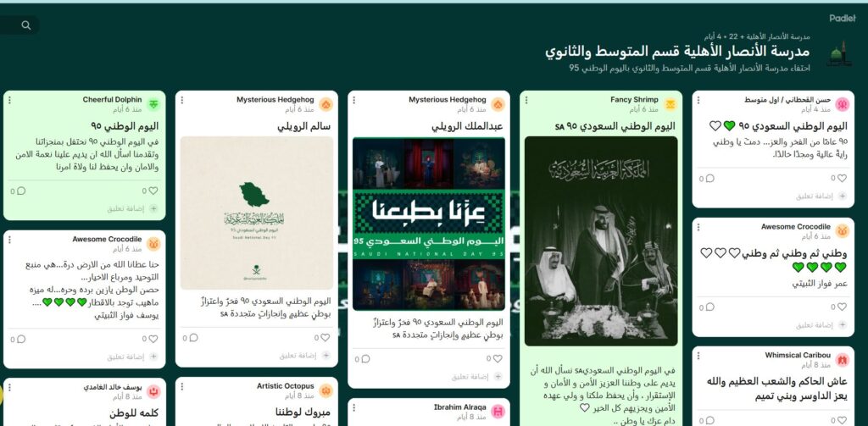The height and width of the screenshot is (426, 868).
Task: Open the عزنا بطبعنا image thumbnail
Action: point(429,224)
